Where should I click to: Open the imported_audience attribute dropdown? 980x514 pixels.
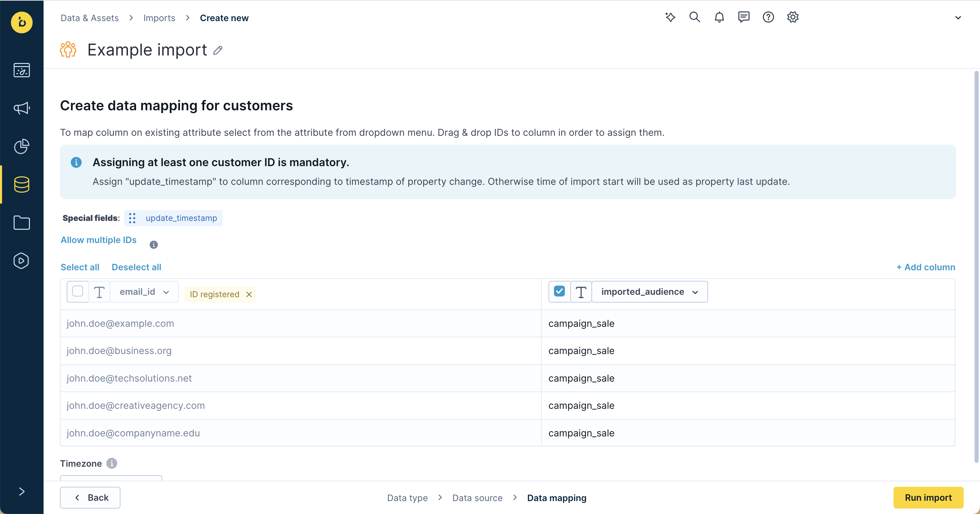click(x=650, y=292)
